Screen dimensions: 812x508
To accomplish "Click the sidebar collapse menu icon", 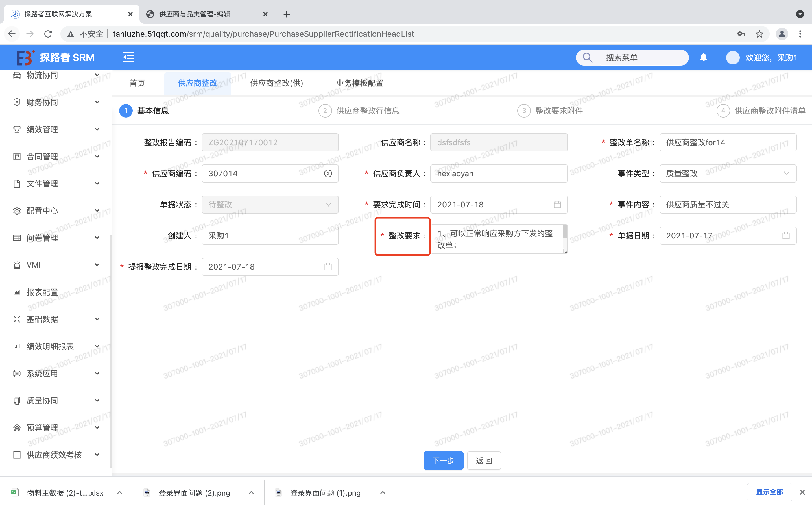I will (x=128, y=57).
